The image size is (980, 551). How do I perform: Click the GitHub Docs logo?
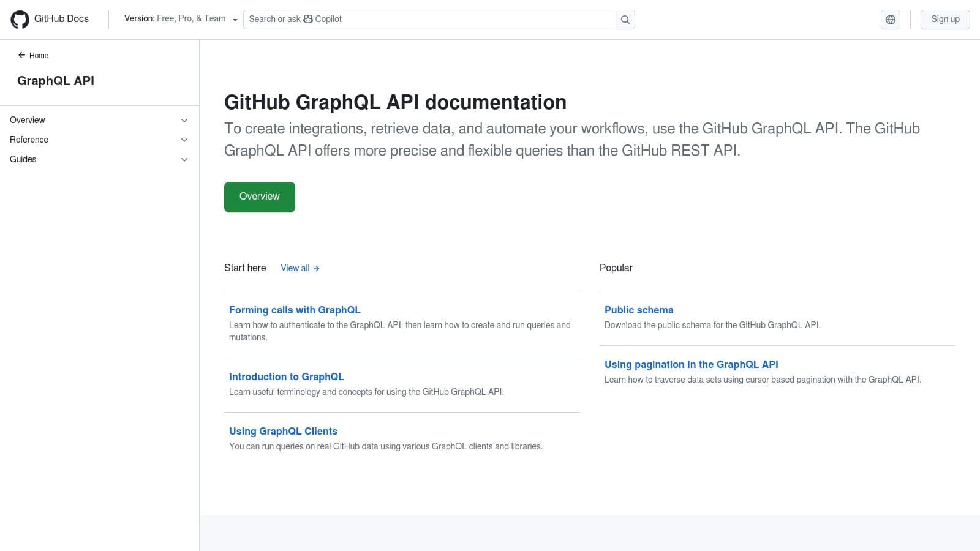[51, 19]
